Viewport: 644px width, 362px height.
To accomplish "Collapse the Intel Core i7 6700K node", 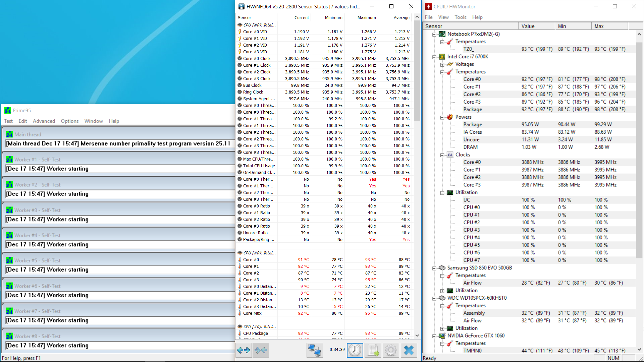I will pyautogui.click(x=434, y=57).
